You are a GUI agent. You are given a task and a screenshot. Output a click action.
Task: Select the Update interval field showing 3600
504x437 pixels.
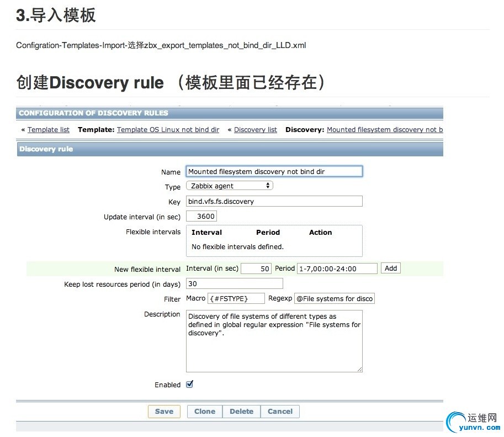click(201, 216)
